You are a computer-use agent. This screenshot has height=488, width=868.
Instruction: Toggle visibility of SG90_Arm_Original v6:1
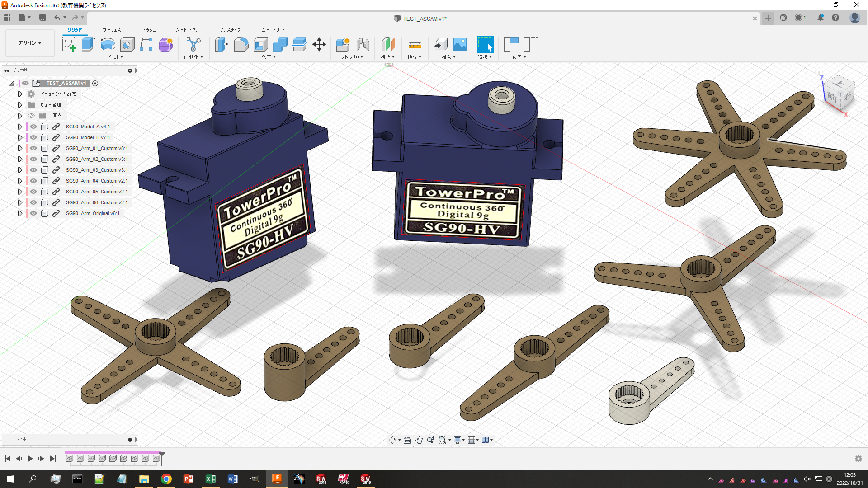[x=33, y=213]
